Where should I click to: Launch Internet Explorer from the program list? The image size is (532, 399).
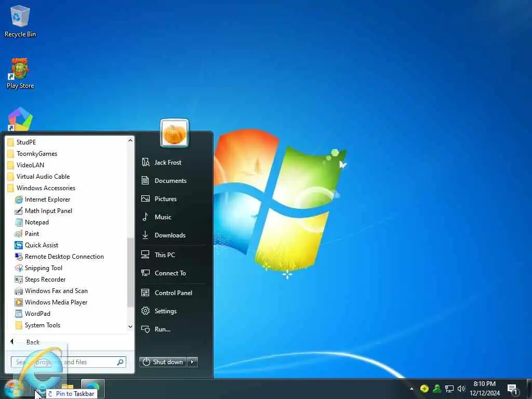point(43,199)
